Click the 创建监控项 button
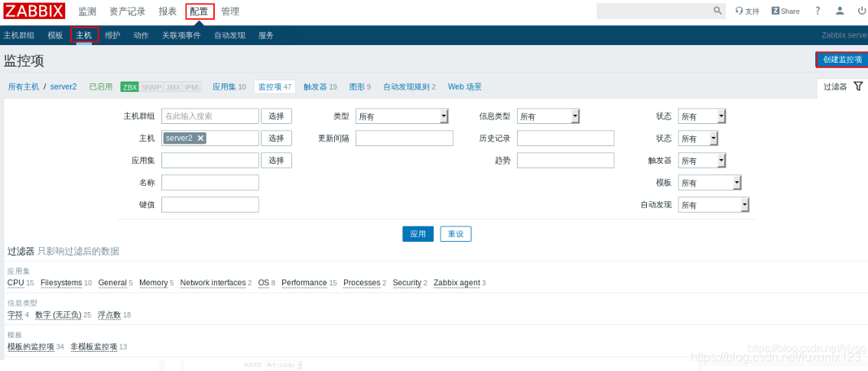This screenshot has width=868, height=371. click(x=842, y=60)
